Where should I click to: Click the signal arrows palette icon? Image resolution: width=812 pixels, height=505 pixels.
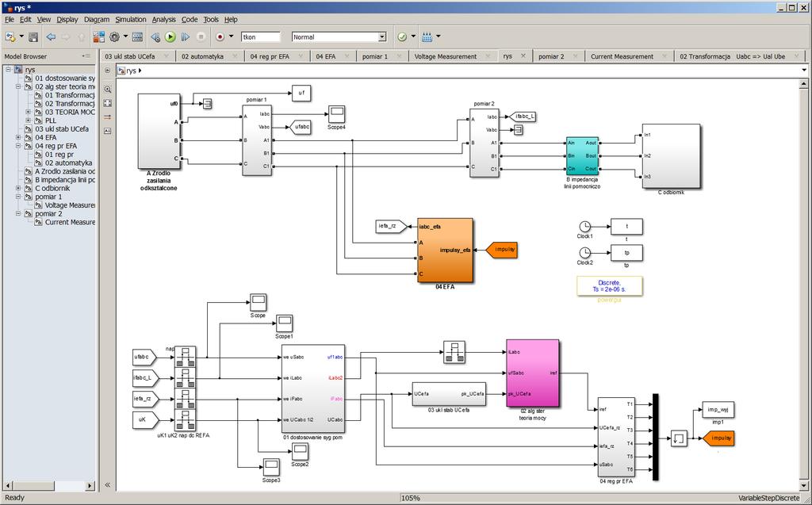tap(107, 117)
